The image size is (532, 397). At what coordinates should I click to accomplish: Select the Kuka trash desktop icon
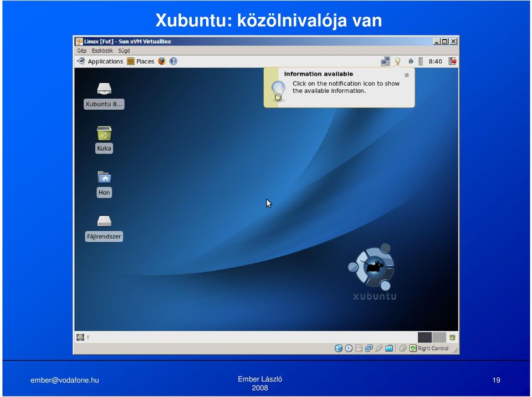104,140
